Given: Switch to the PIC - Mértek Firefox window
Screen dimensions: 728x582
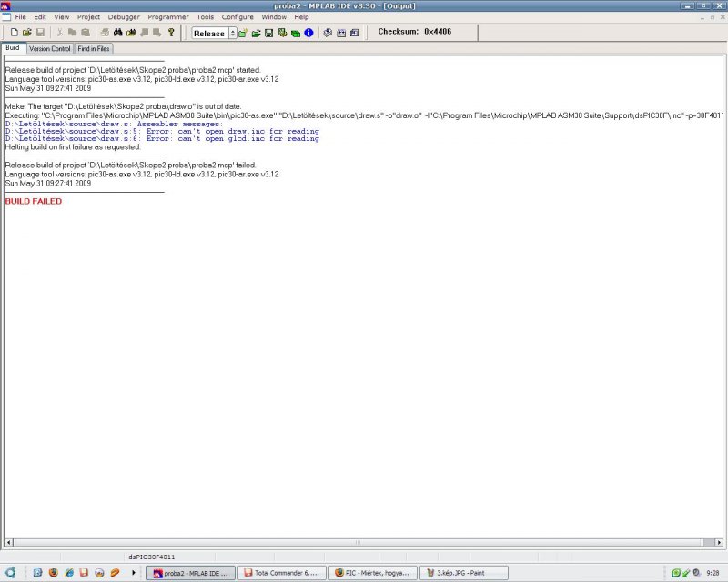Looking at the screenshot, I should 373,573.
